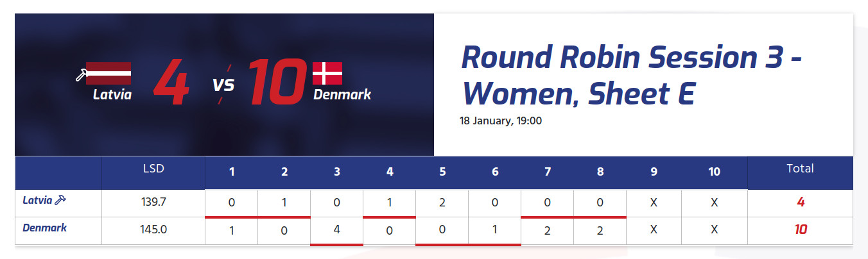Click the Round Robin Session 3 title

point(632,76)
